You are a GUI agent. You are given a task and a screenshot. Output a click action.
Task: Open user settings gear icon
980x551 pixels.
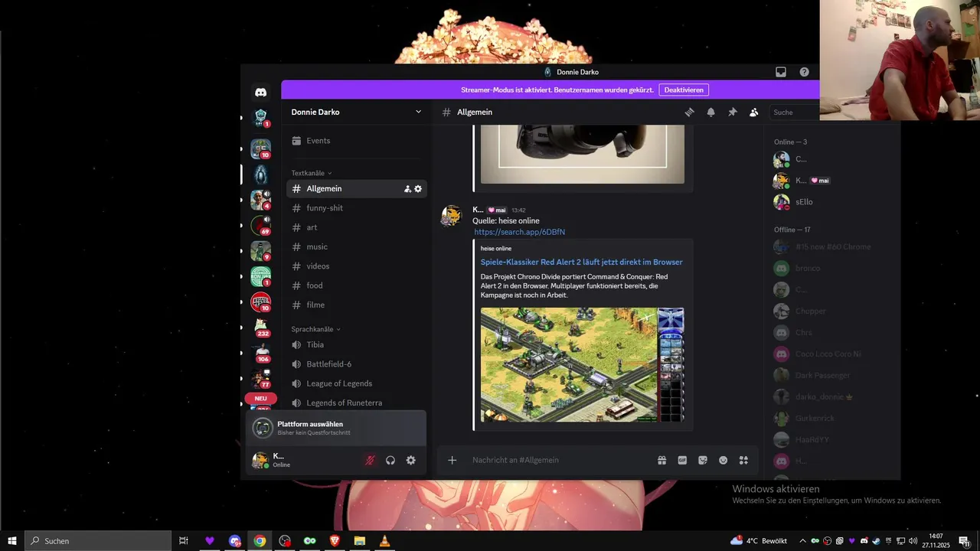411,460
